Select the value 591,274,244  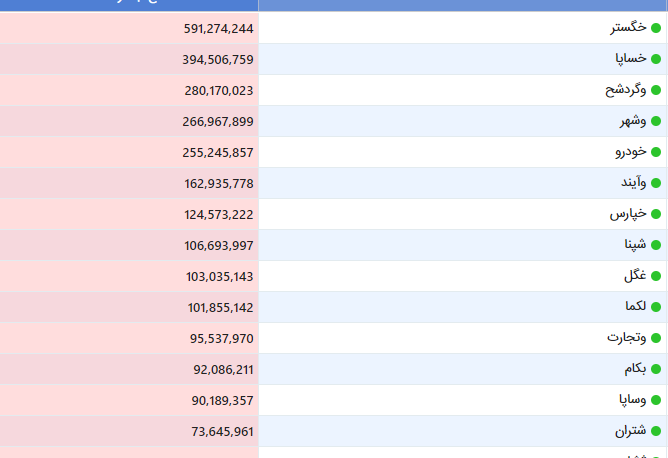click(219, 29)
